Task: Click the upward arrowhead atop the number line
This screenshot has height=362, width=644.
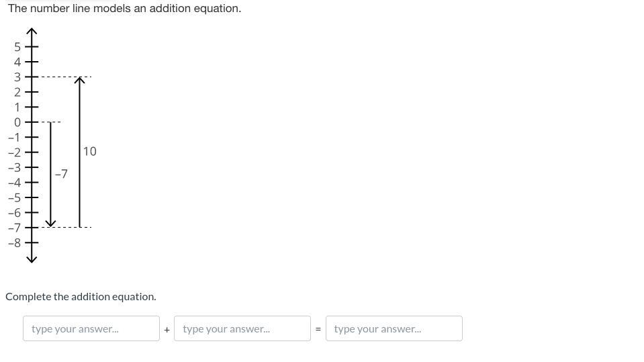Action: coord(32,32)
